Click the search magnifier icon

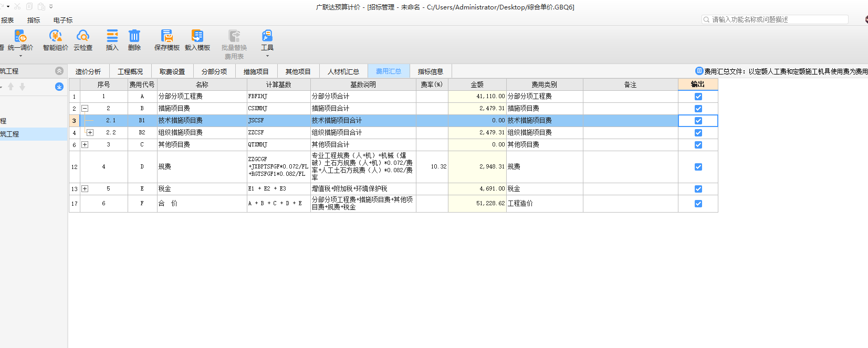706,19
